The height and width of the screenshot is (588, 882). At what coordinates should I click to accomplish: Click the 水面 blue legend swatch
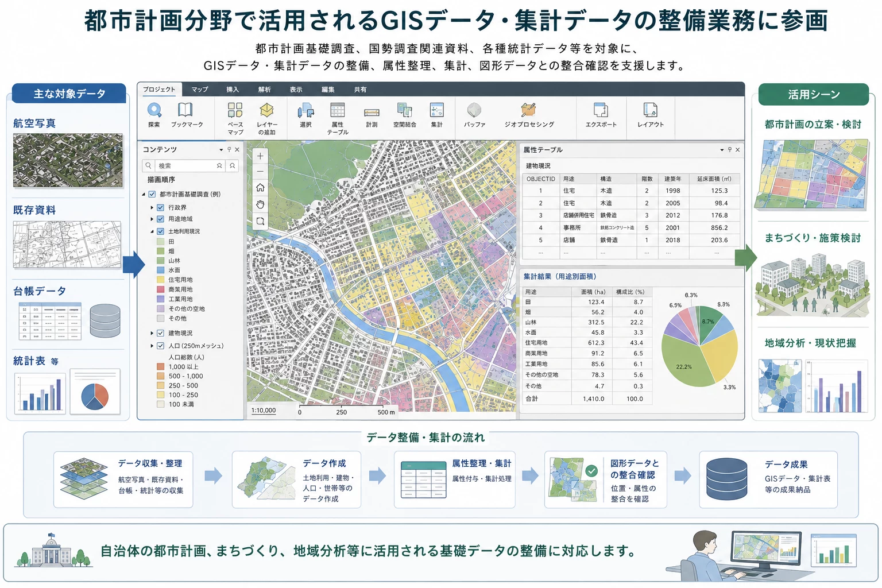[x=161, y=270]
